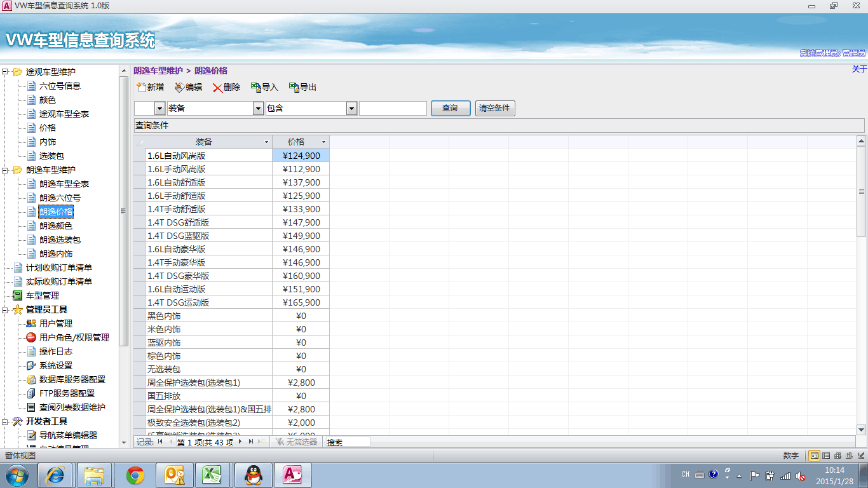Click the 查询 button
Image resolution: width=868 pixels, height=488 pixels.
point(451,108)
